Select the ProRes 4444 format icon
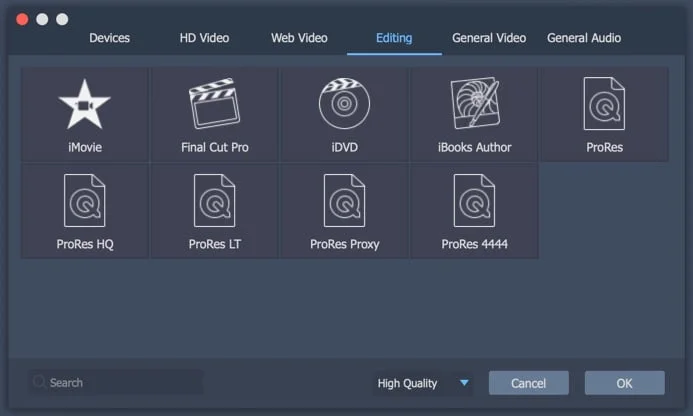 click(x=474, y=200)
